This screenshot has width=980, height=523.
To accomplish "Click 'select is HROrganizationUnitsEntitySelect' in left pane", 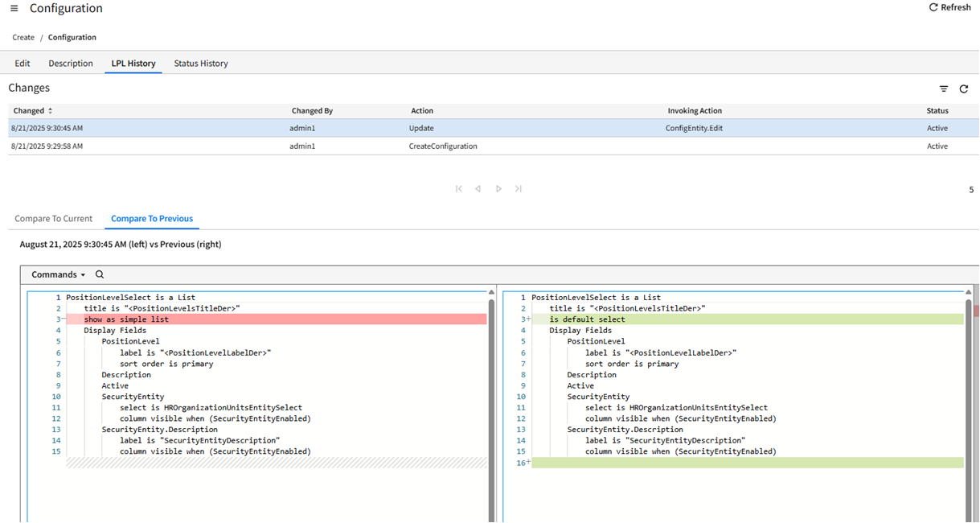I will (x=211, y=407).
